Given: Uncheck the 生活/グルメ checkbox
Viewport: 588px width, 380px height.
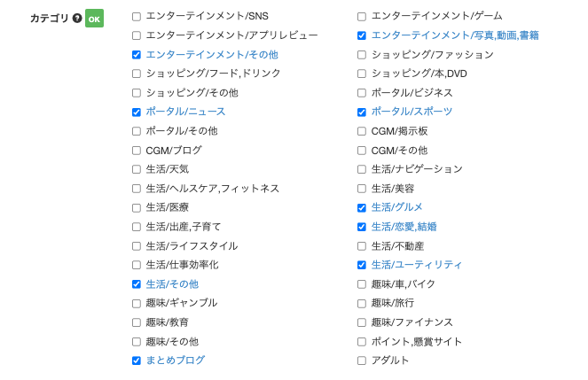Looking at the screenshot, I should point(362,208).
